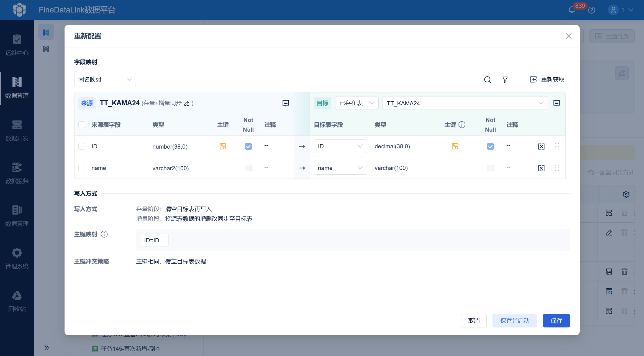Grab the drag handle of the name row

click(x=557, y=168)
